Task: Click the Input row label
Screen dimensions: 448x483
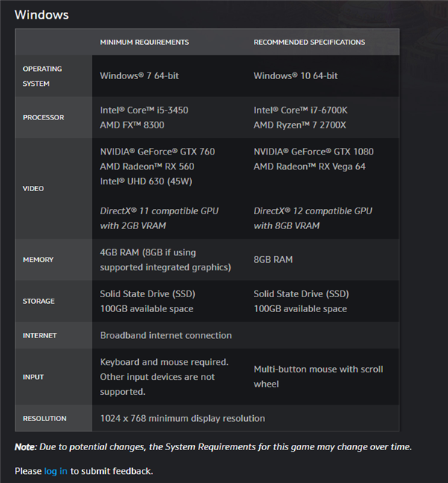Action: tap(34, 377)
